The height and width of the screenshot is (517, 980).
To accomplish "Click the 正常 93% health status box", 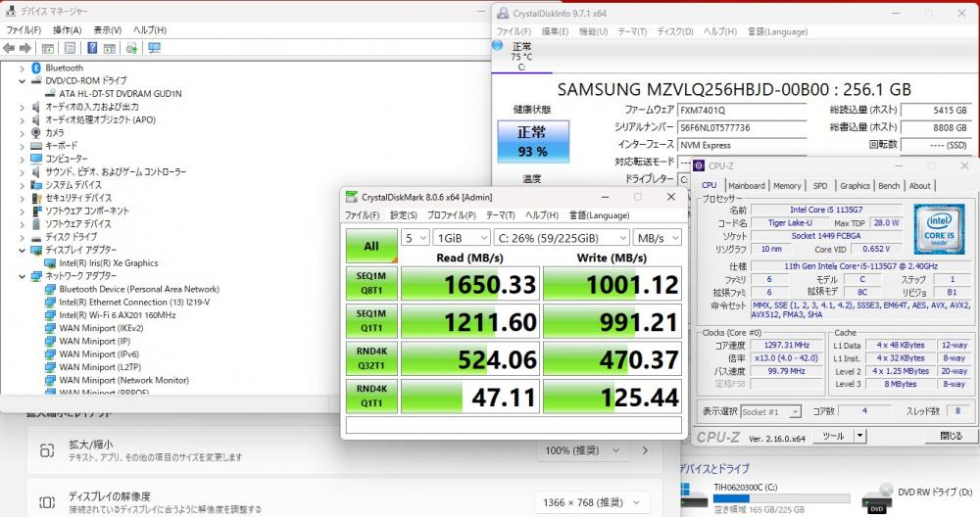I will 532,141.
